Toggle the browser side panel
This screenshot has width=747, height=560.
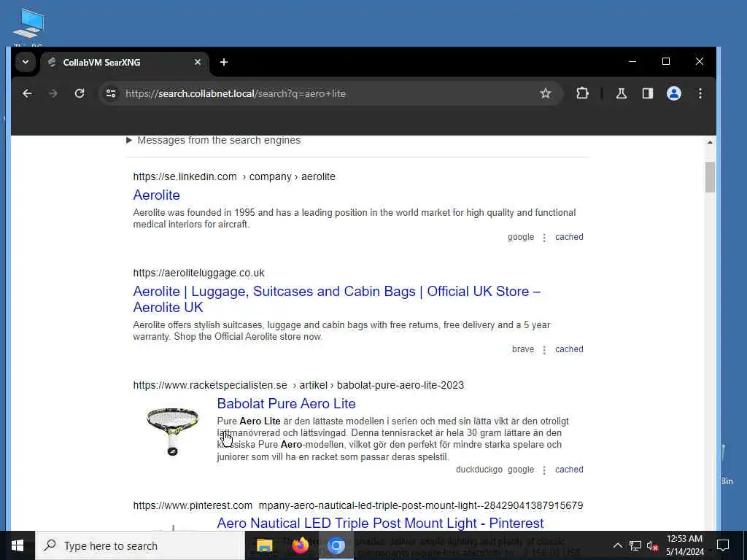[x=648, y=93]
